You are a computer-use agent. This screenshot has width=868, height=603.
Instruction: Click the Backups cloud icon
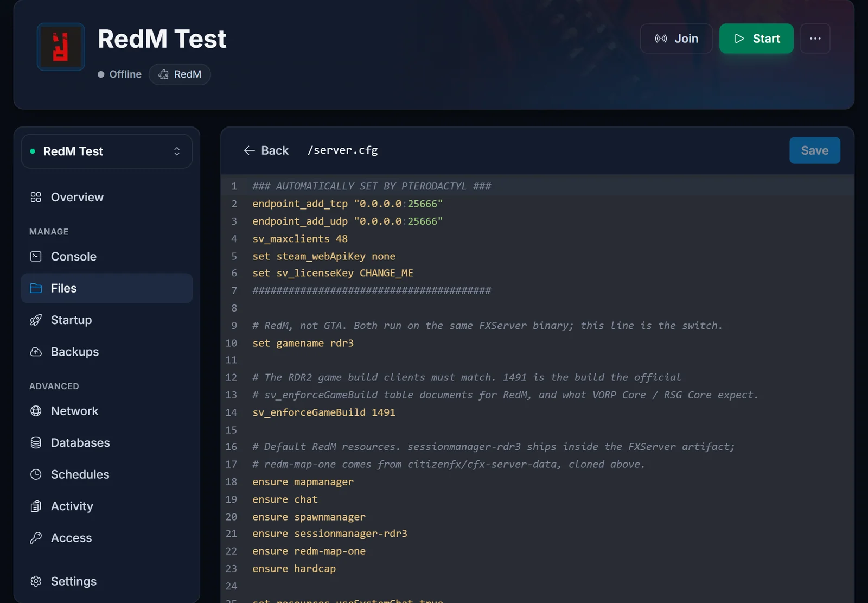36,352
